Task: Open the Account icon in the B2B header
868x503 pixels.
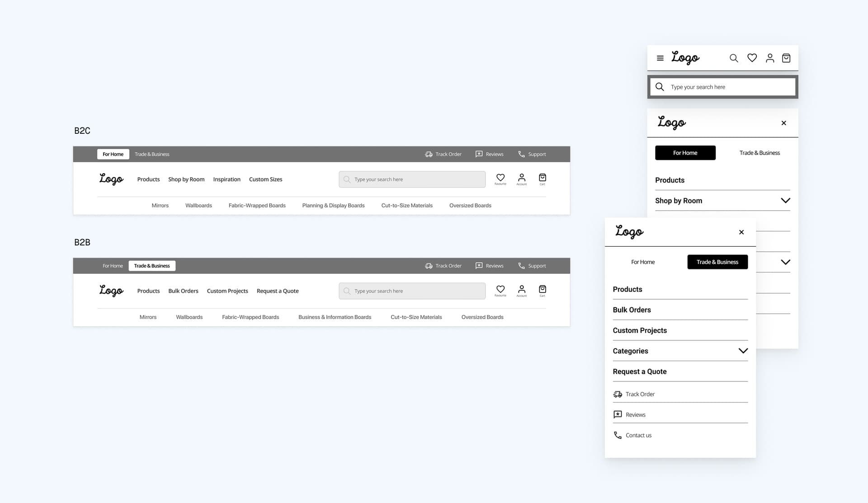Action: 522,291
